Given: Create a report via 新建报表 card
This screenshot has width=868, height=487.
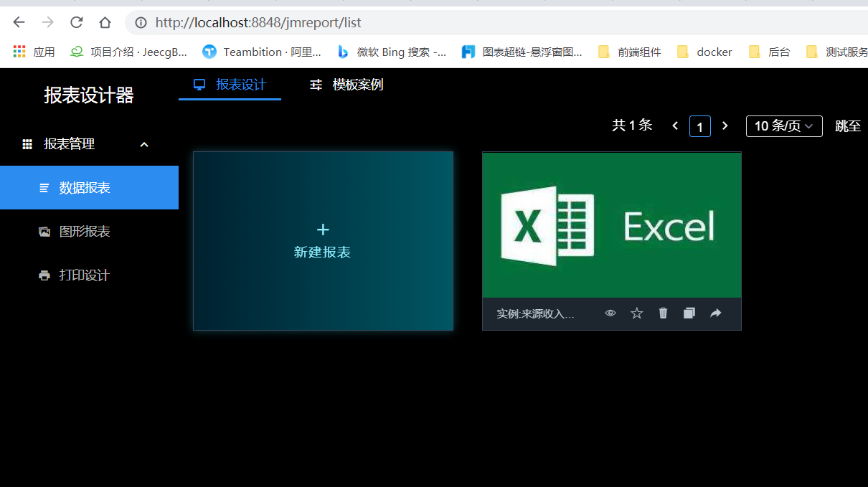Looking at the screenshot, I should point(323,241).
